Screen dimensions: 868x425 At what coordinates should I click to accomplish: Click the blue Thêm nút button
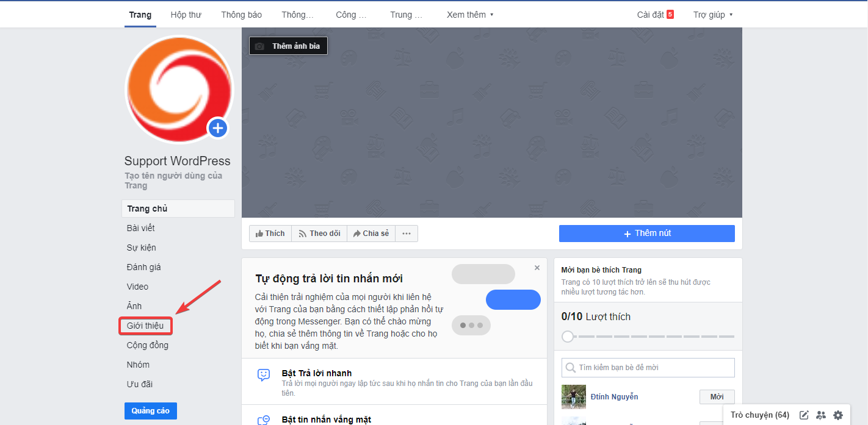point(646,234)
